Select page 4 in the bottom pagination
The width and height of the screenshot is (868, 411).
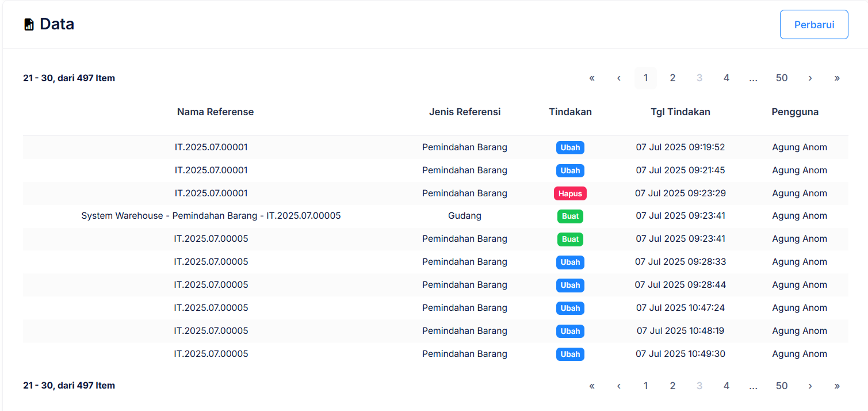click(726, 386)
